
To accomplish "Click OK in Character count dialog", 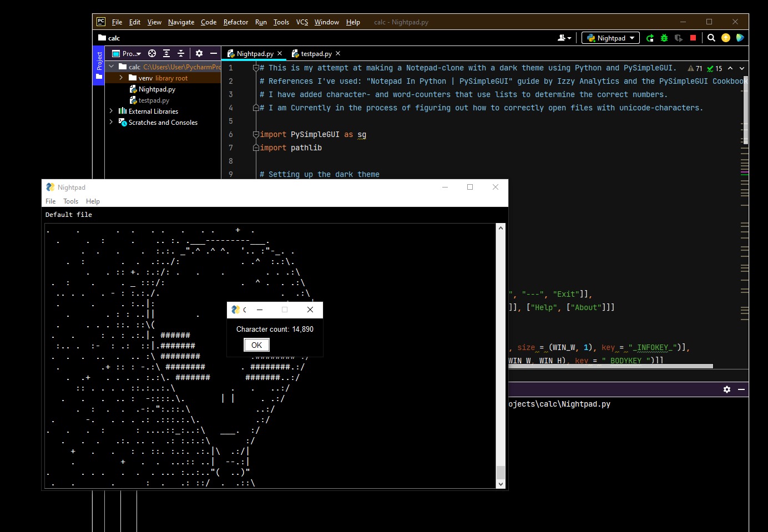I will click(256, 345).
